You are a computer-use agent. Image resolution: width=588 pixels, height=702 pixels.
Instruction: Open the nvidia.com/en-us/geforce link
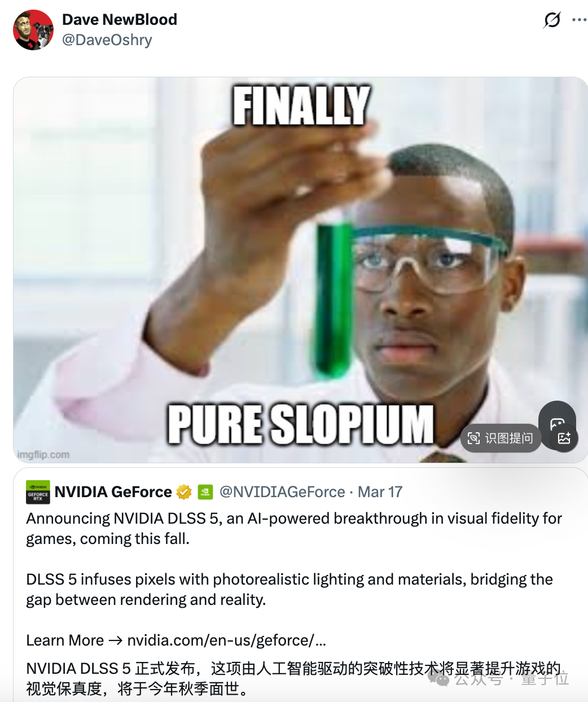[226, 640]
